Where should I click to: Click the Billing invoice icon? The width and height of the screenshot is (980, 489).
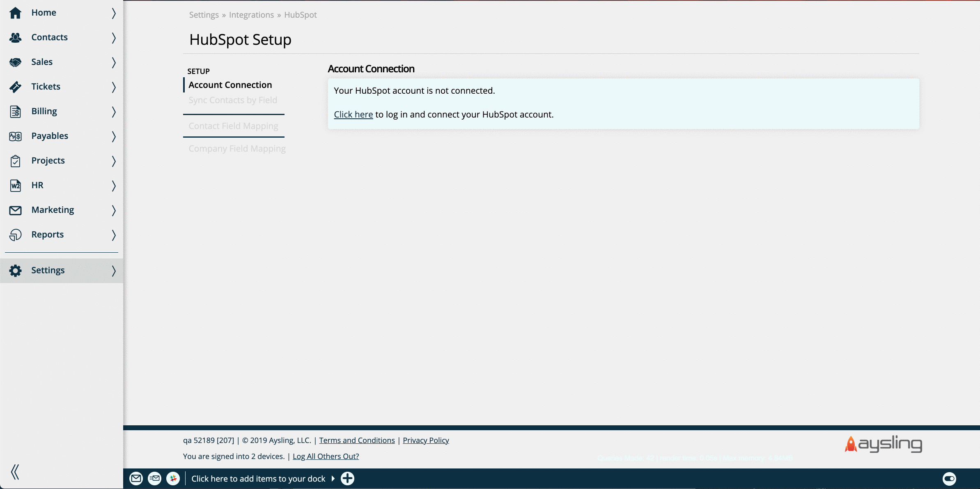point(15,111)
